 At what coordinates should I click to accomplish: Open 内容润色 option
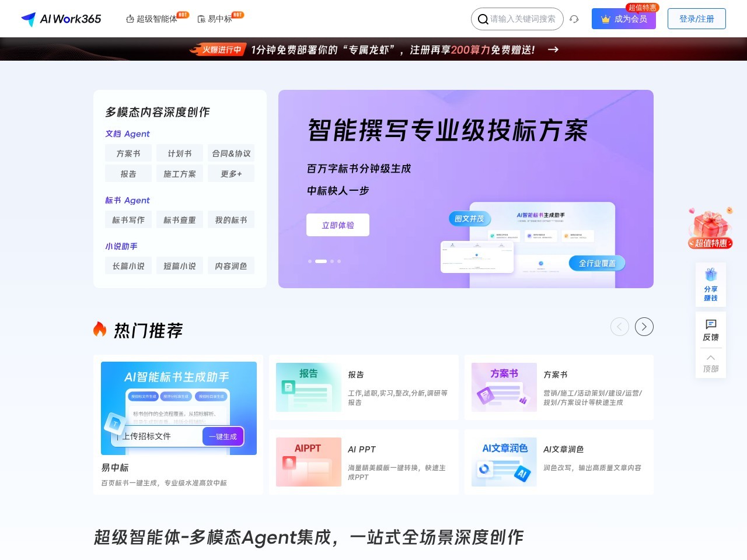click(231, 266)
